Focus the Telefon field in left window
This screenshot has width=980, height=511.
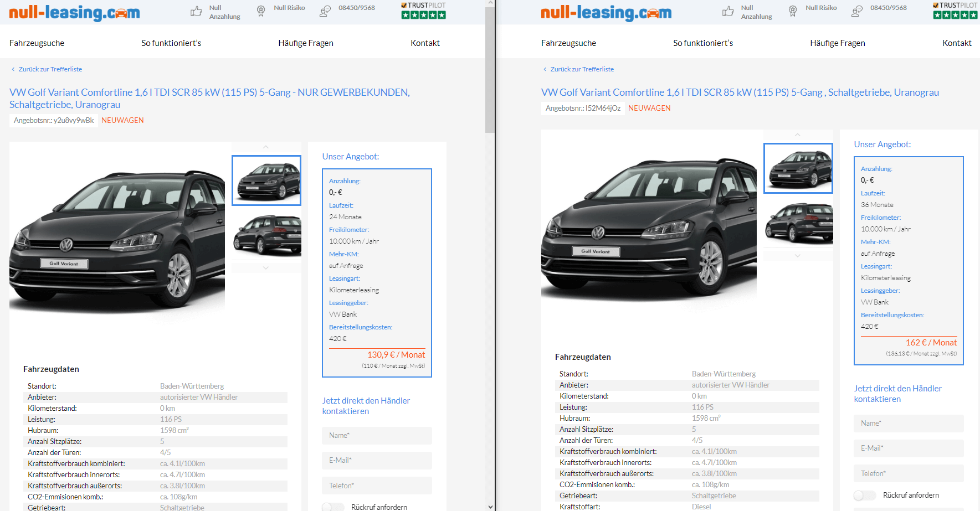(377, 486)
